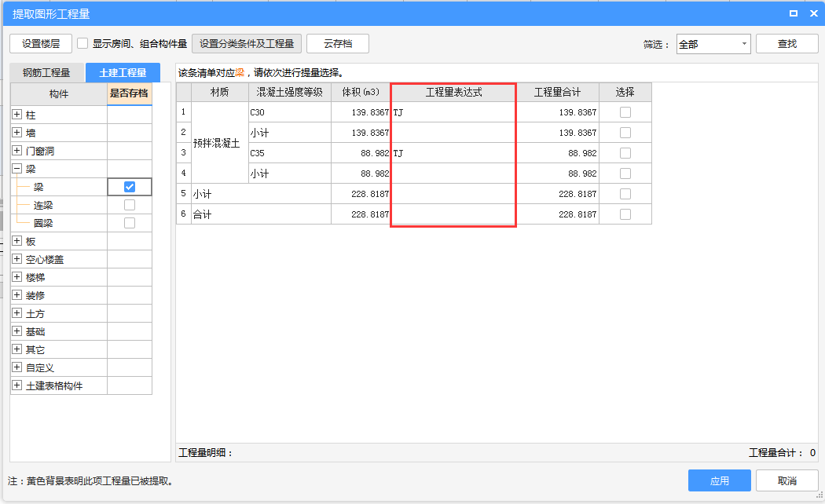Click the 查找 button
Image resolution: width=825 pixels, height=504 pixels.
[x=786, y=44]
